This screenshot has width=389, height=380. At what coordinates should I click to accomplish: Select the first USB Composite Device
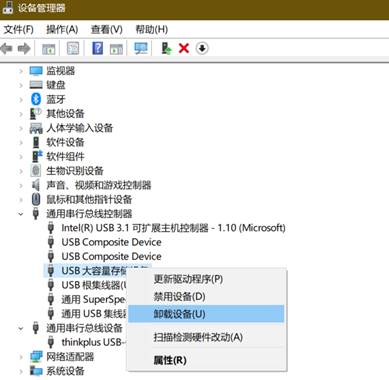pyautogui.click(x=111, y=242)
